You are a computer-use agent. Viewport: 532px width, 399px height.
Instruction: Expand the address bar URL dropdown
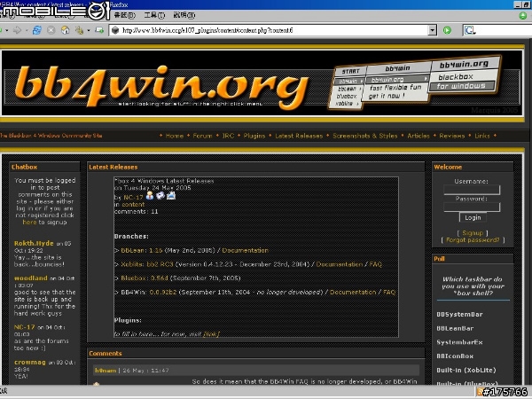click(432, 30)
